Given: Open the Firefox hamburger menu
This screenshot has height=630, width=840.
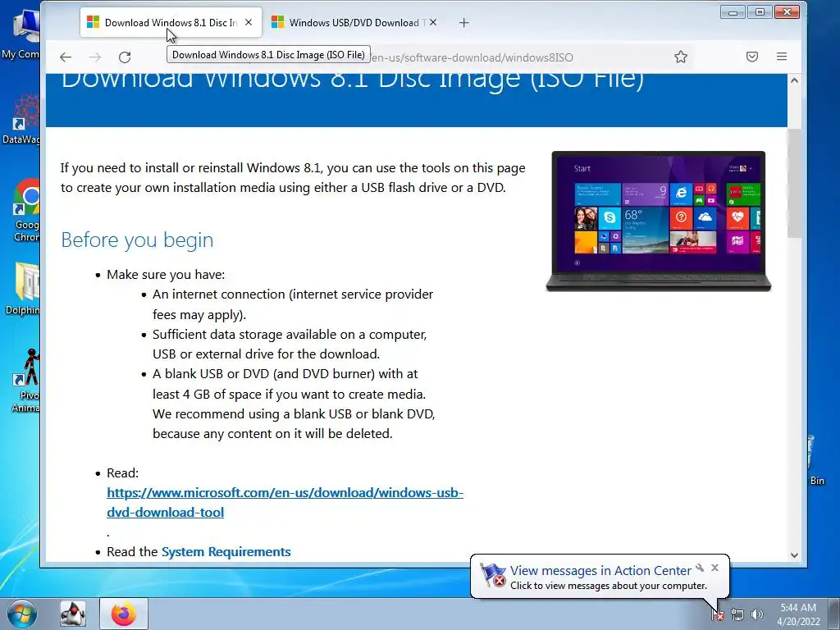Looking at the screenshot, I should 782,57.
